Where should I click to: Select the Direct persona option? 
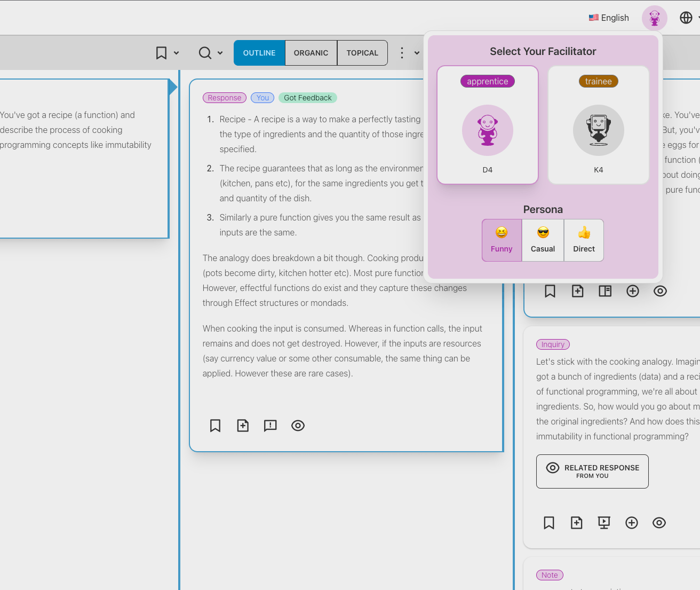[x=584, y=240]
